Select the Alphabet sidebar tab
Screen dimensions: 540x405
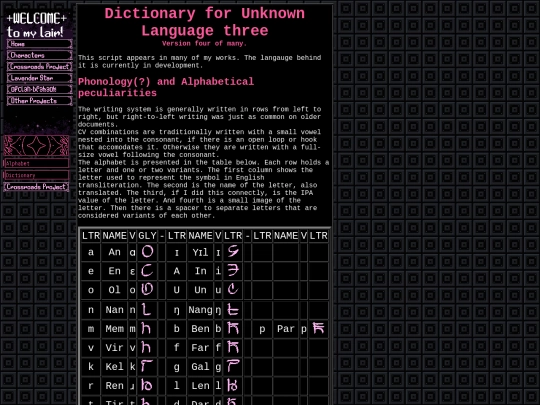(x=36, y=163)
